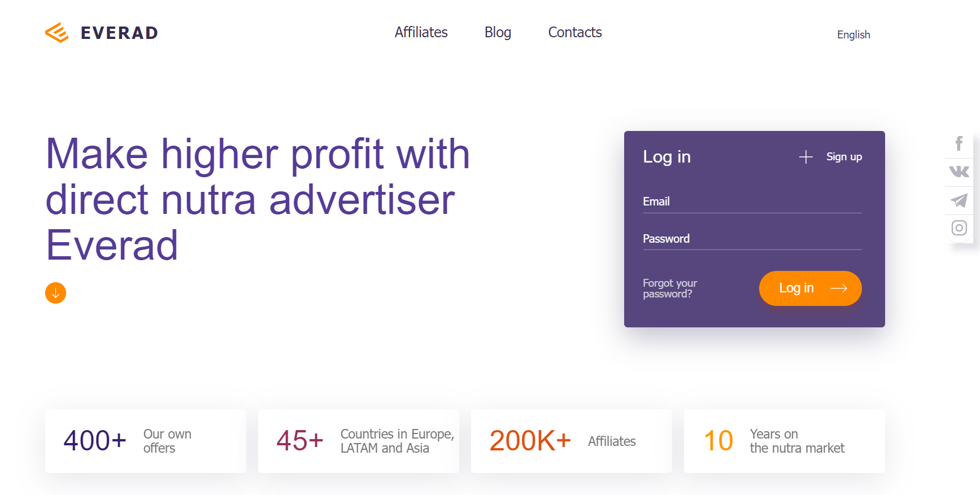Click the orange scroll-down arrow circle
This screenshot has height=495, width=980.
[55, 293]
